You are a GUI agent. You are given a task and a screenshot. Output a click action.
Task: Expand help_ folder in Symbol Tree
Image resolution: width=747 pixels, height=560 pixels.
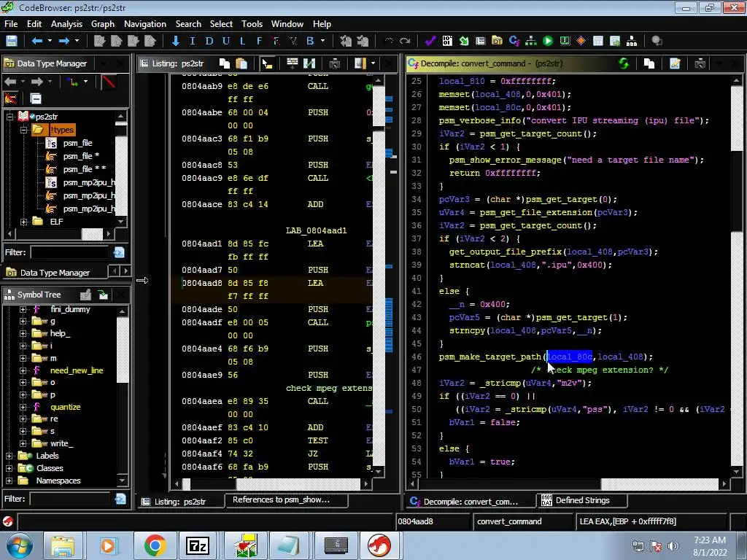click(23, 333)
